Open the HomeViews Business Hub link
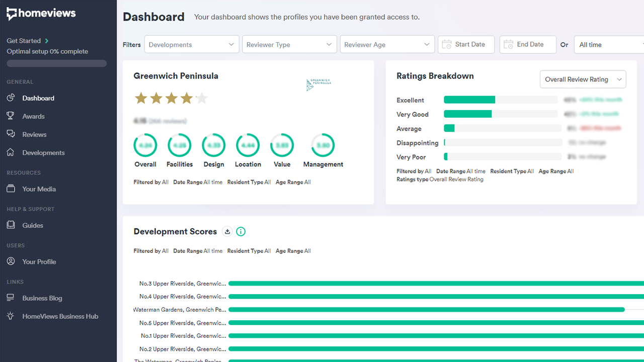 (60, 316)
